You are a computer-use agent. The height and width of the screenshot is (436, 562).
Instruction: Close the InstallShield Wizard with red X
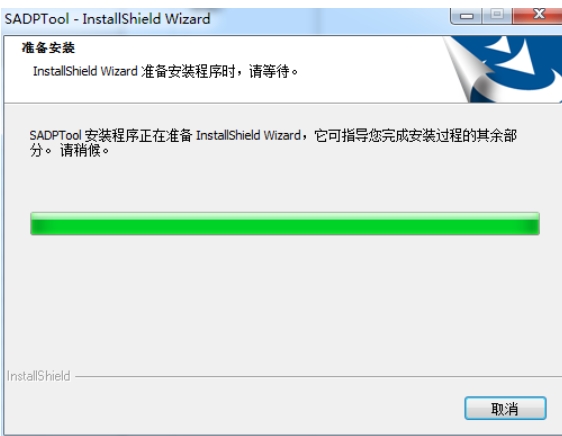[537, 15]
